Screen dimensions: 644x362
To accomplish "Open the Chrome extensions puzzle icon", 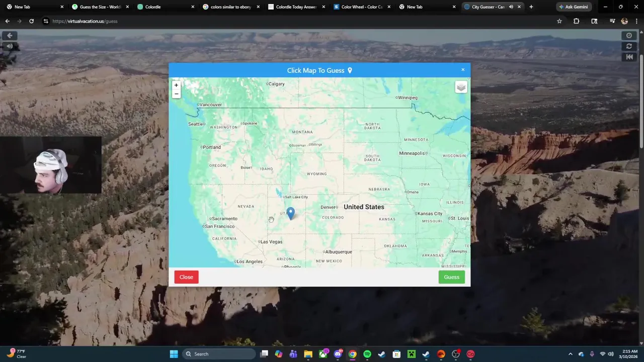I will (576, 21).
